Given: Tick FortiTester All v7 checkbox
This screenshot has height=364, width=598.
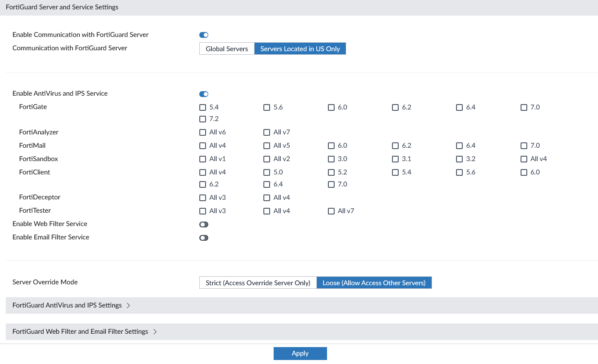Looking at the screenshot, I should 331,211.
